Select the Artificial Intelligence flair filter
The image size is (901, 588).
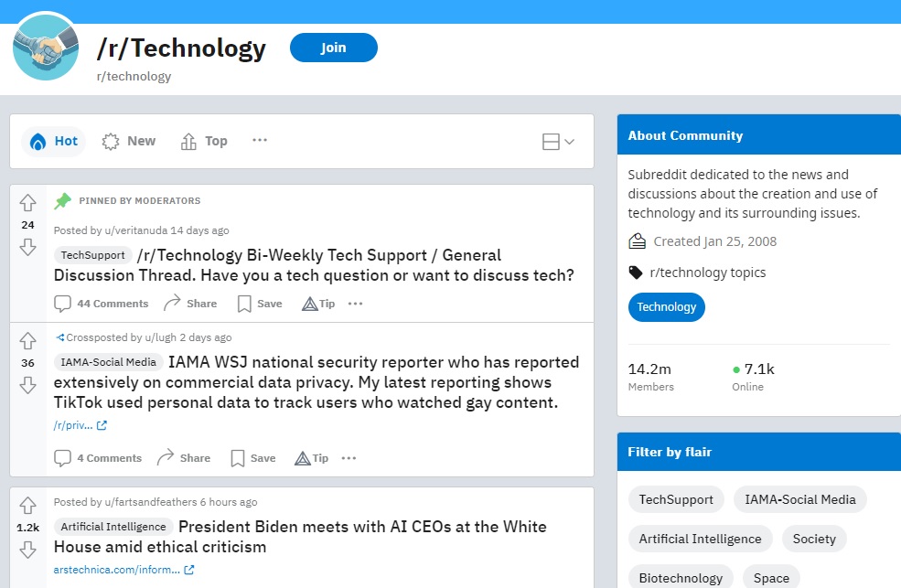(700, 539)
